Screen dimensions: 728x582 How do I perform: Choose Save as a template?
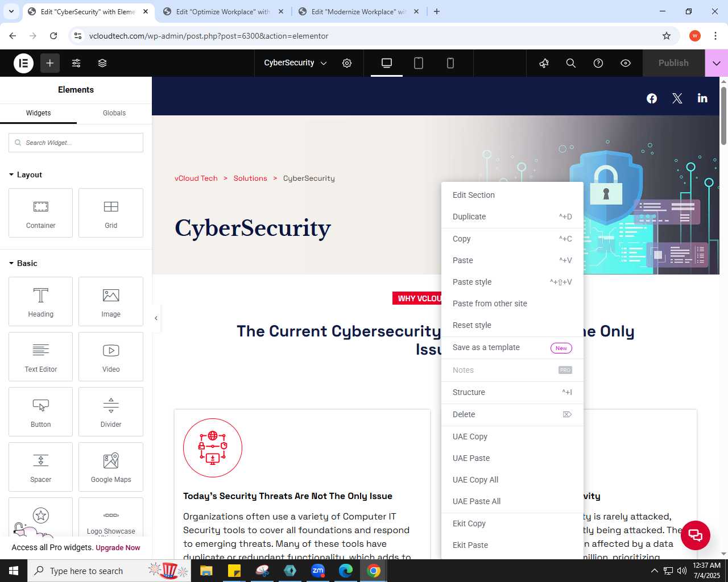[512, 347]
